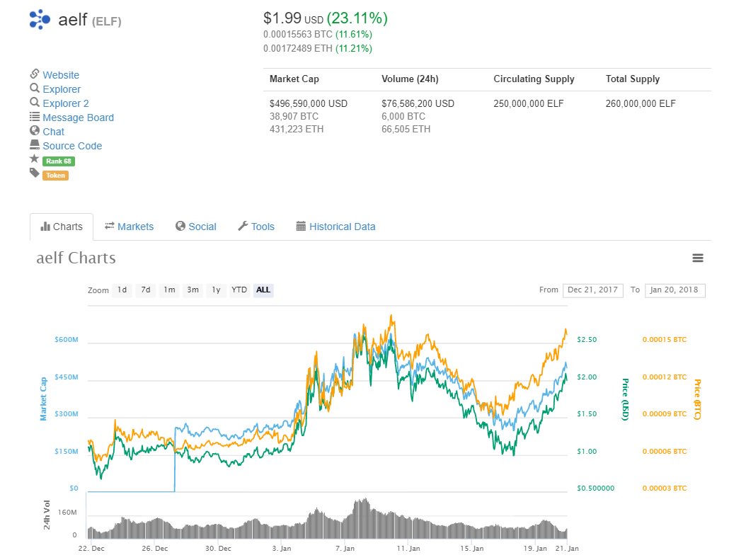Click the $496,590,000 USD market cap value
The image size is (729, 560).
[309, 104]
